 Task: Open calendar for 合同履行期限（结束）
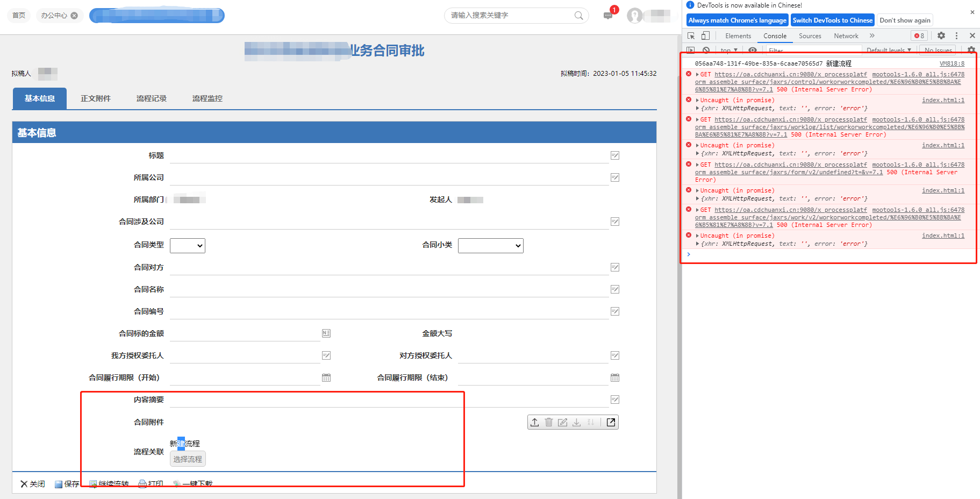tap(615, 377)
